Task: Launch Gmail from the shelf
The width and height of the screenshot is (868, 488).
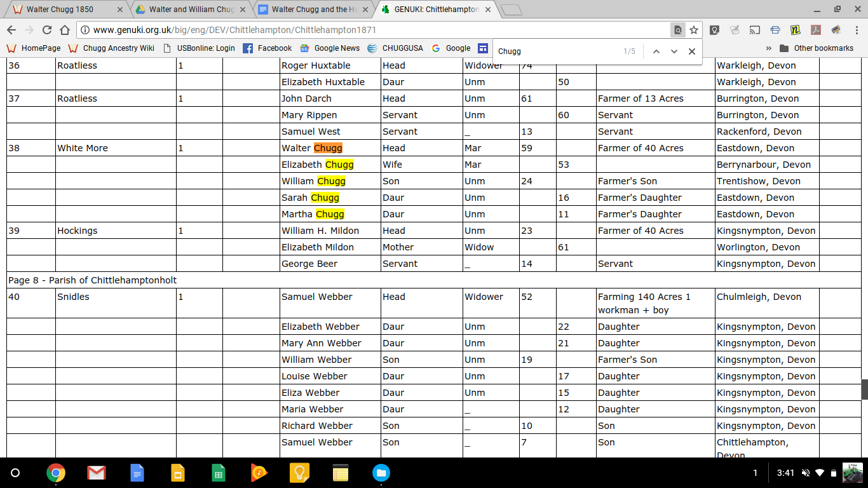Action: tap(97, 473)
